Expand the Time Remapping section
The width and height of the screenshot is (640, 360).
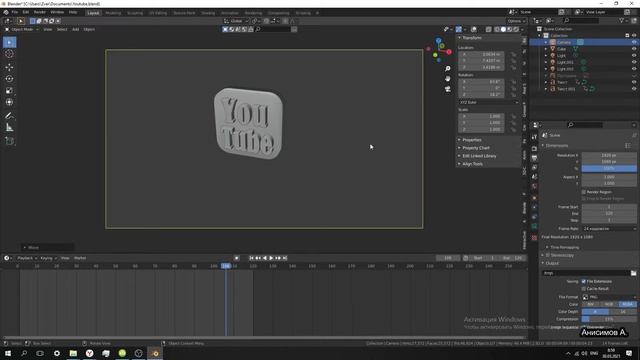[564, 247]
